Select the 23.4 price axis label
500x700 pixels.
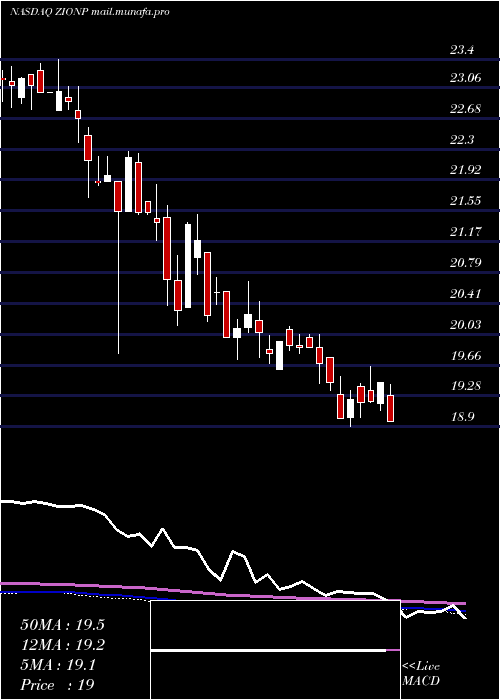(x=462, y=50)
